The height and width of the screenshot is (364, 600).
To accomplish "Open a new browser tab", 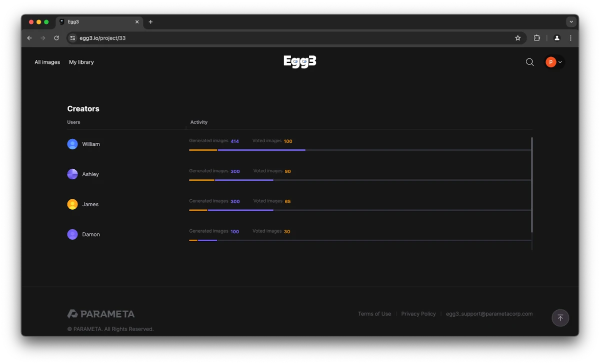I will (150, 22).
